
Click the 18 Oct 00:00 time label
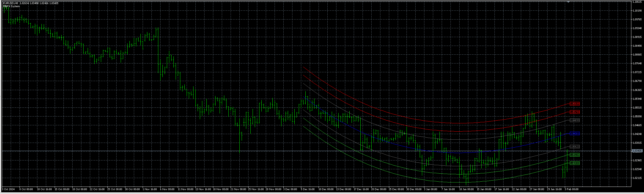pyautogui.click(x=80, y=189)
